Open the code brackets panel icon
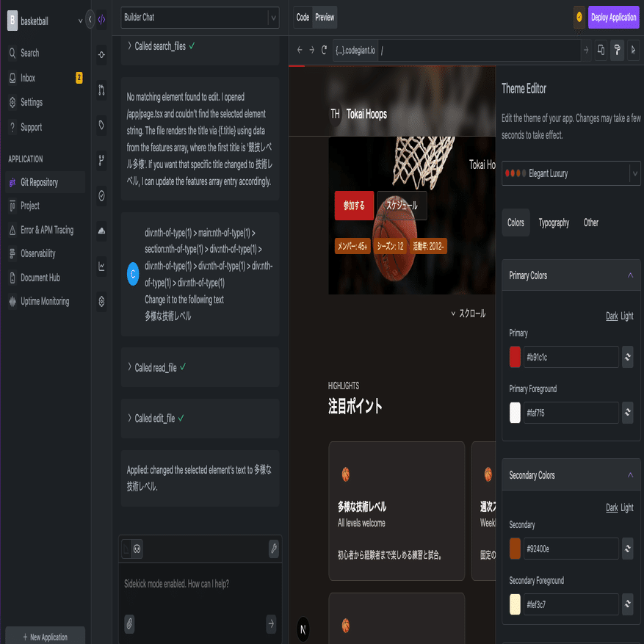Screen dimensions: 644x644 [101, 19]
